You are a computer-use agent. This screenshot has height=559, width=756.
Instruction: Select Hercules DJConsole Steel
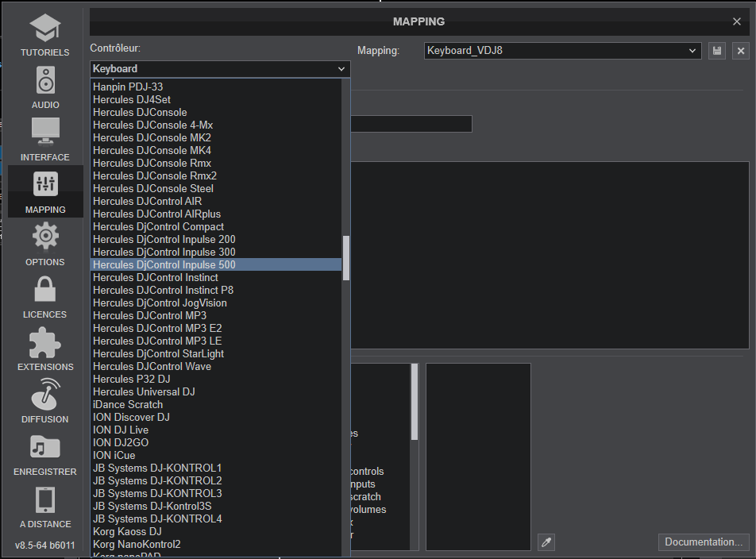coord(216,188)
